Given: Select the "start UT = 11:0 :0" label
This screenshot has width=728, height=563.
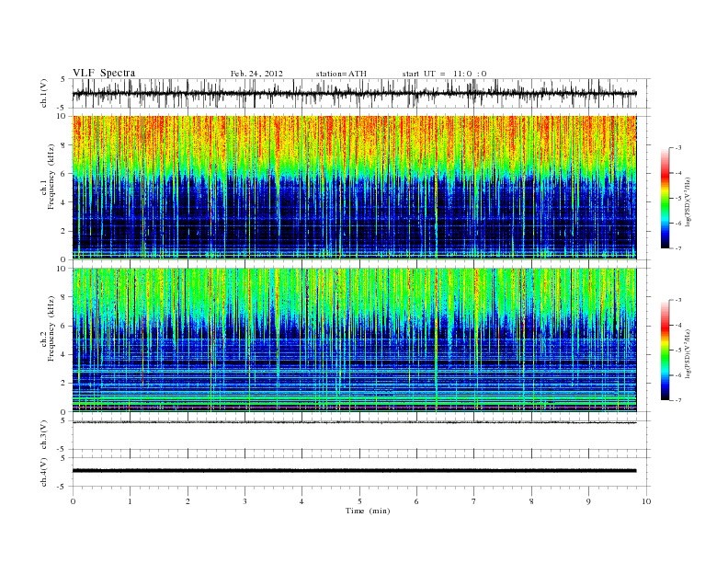Looking at the screenshot, I should click(x=444, y=74).
